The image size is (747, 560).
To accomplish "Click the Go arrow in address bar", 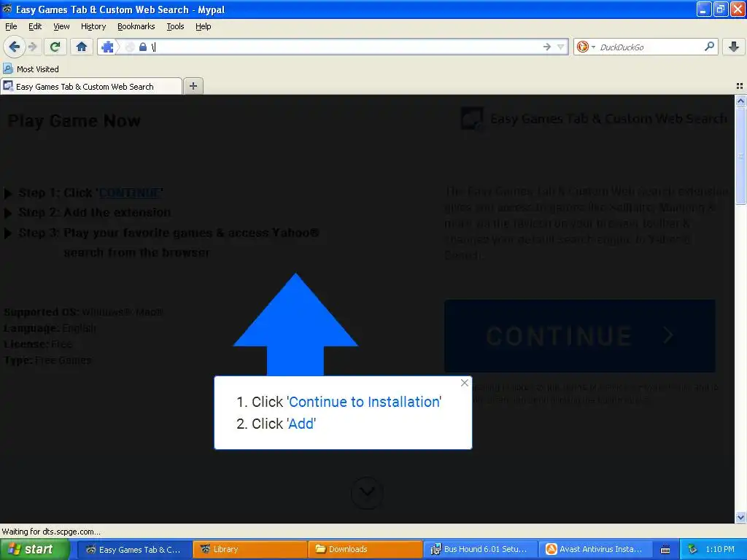I will [547, 47].
